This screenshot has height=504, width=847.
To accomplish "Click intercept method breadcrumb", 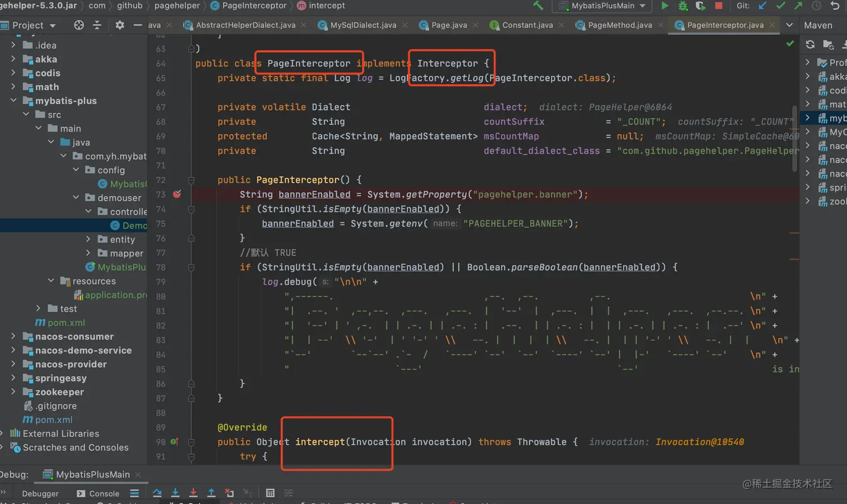I will [321, 6].
